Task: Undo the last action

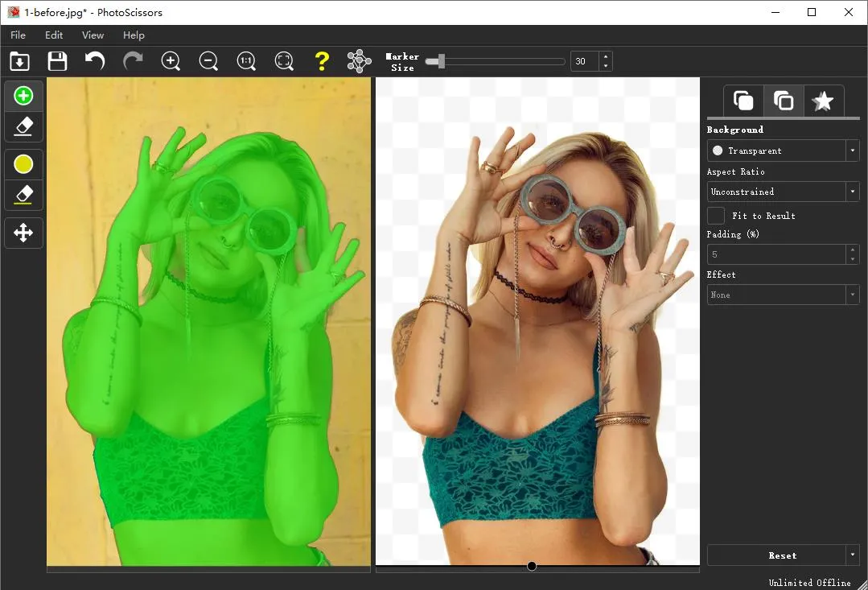Action: (95, 61)
